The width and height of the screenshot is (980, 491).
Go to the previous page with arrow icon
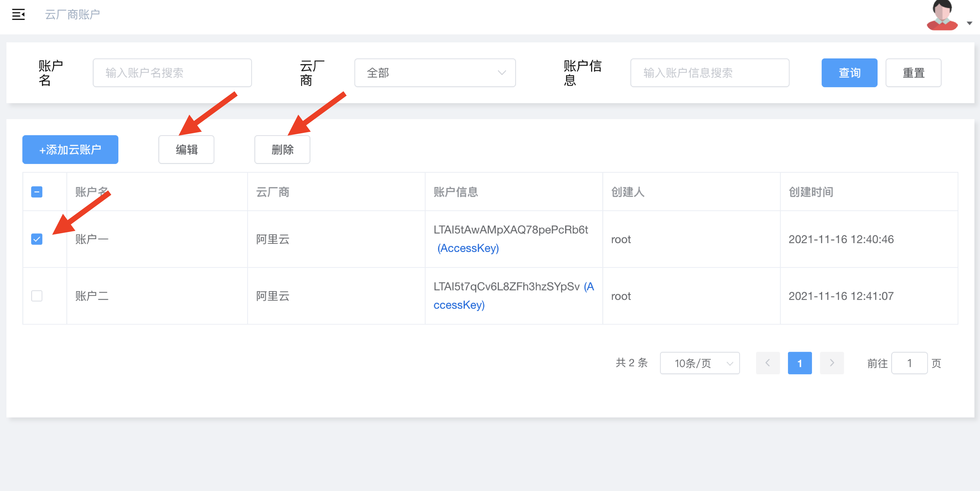click(768, 363)
